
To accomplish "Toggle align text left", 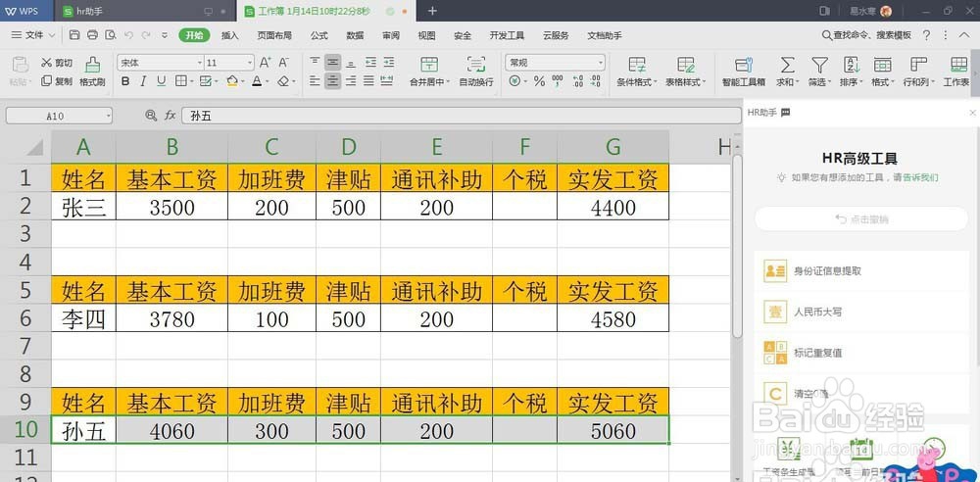I will [315, 80].
